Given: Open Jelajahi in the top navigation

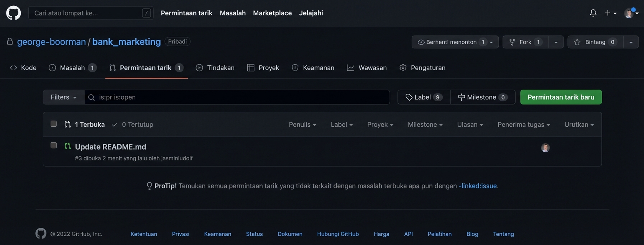Looking at the screenshot, I should click(x=311, y=13).
